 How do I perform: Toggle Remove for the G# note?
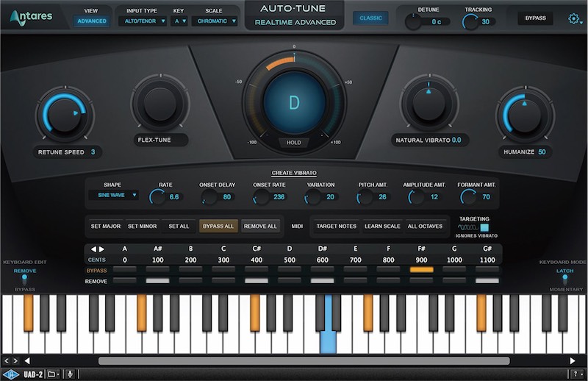[487, 281]
